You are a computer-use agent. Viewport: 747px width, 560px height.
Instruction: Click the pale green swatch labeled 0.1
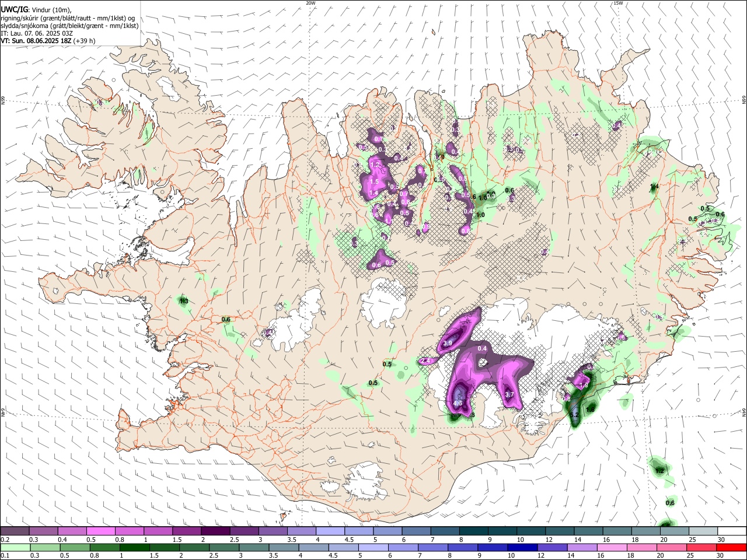(x=15, y=548)
